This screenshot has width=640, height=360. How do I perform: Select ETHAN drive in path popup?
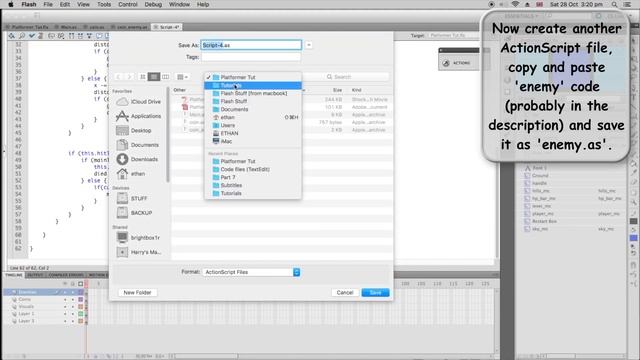click(253, 133)
